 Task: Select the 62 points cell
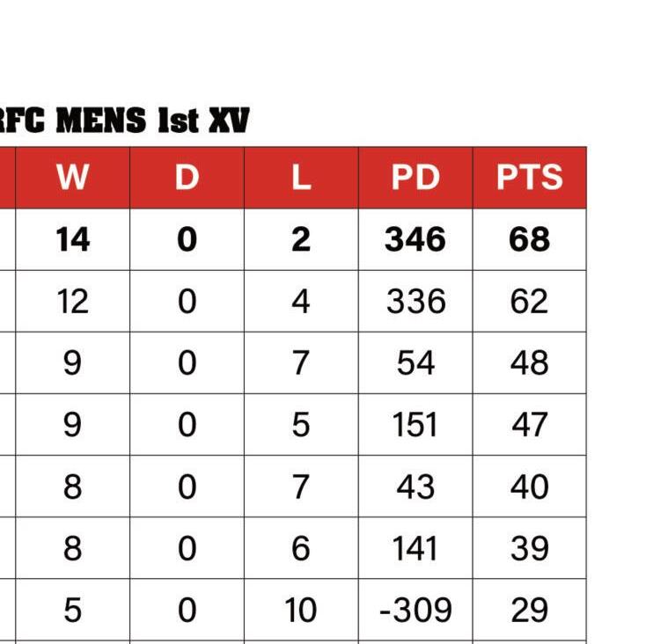529,302
